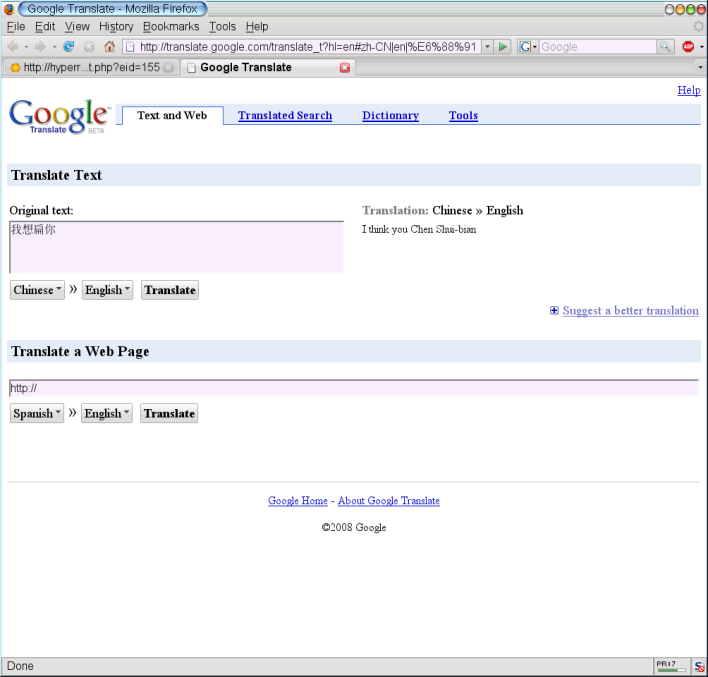The height and width of the screenshot is (677, 708).
Task: Open the About Google Translate link
Action: tap(388, 501)
